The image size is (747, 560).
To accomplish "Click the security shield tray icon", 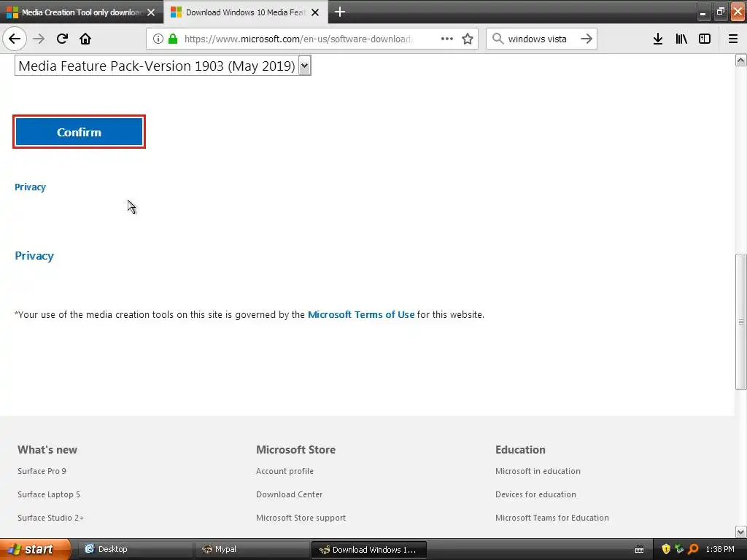I will click(666, 549).
